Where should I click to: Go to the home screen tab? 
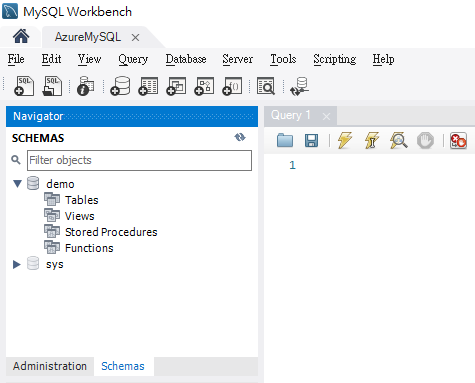(21, 36)
